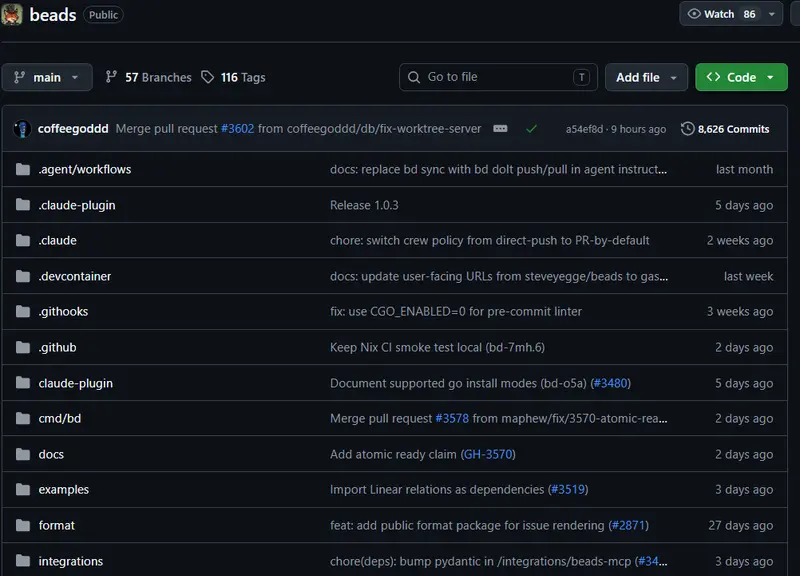Screen dimensions: 800x576
Task: Open commit hash a54ef8d
Action: (584, 129)
